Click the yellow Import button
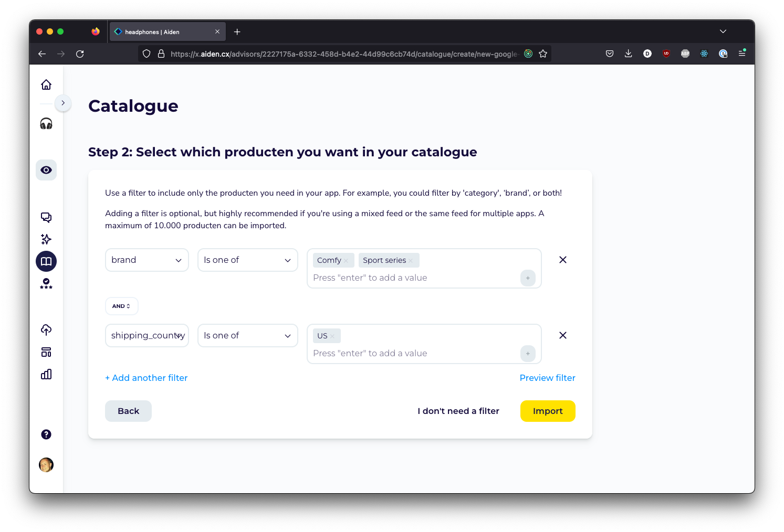This screenshot has height=532, width=784. pyautogui.click(x=548, y=411)
